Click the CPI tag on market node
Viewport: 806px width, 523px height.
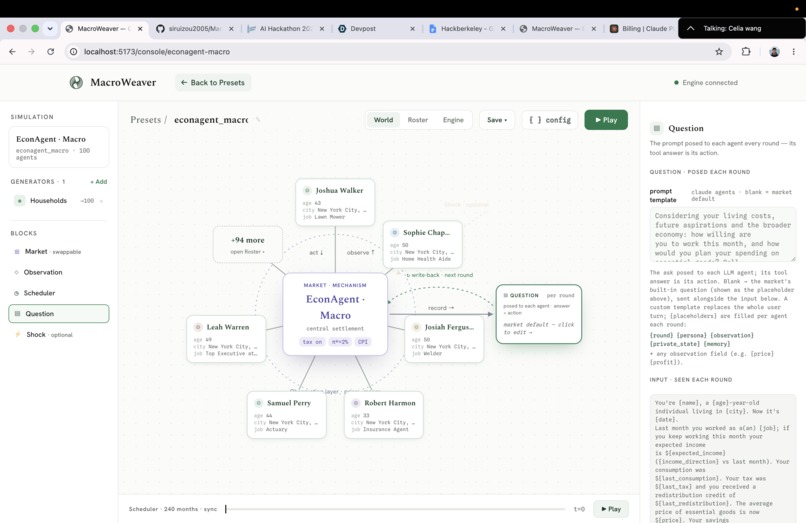coord(363,341)
